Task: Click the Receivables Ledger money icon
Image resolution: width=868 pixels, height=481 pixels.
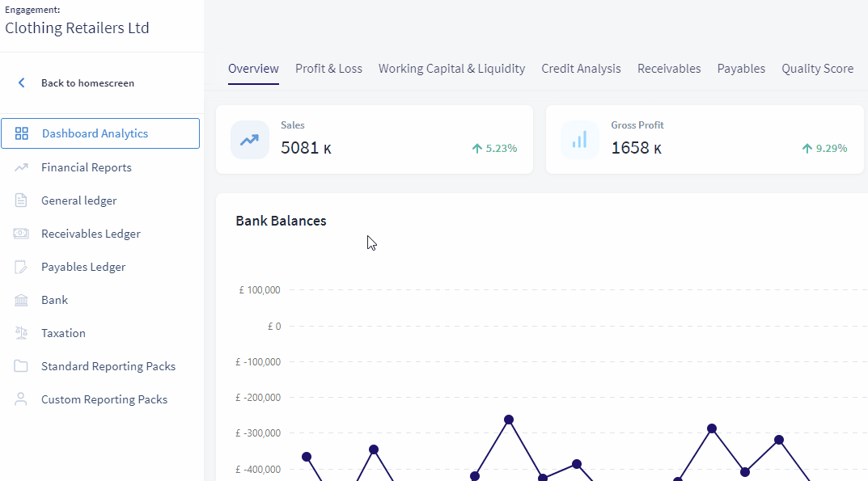Action: [x=21, y=234]
